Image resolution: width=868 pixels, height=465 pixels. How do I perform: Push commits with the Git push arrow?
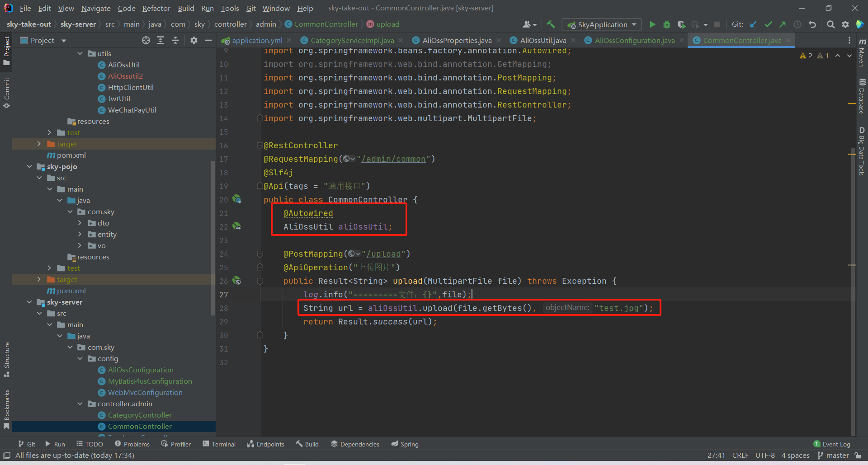click(x=783, y=24)
